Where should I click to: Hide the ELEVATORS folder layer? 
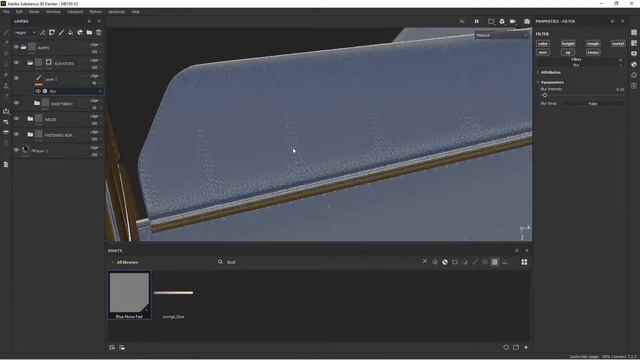(16, 63)
